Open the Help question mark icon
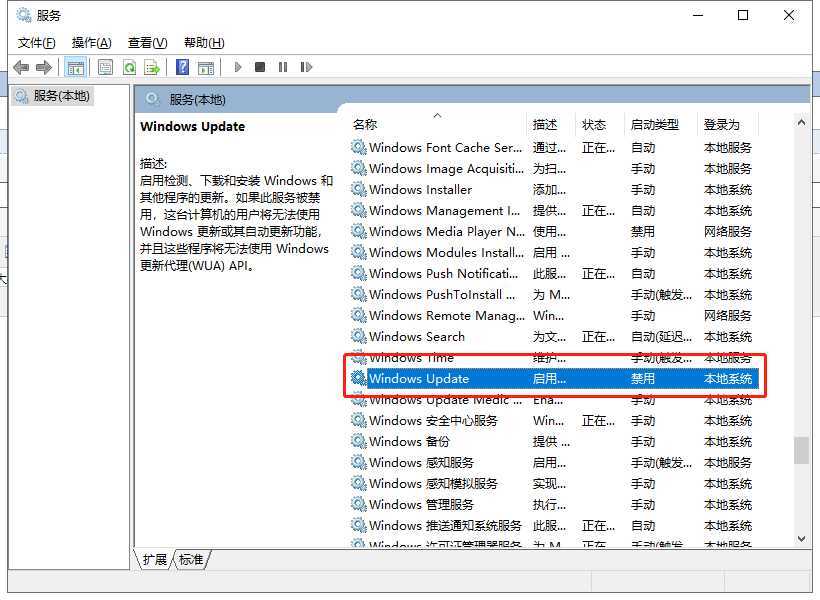This screenshot has width=820, height=600. (x=183, y=67)
